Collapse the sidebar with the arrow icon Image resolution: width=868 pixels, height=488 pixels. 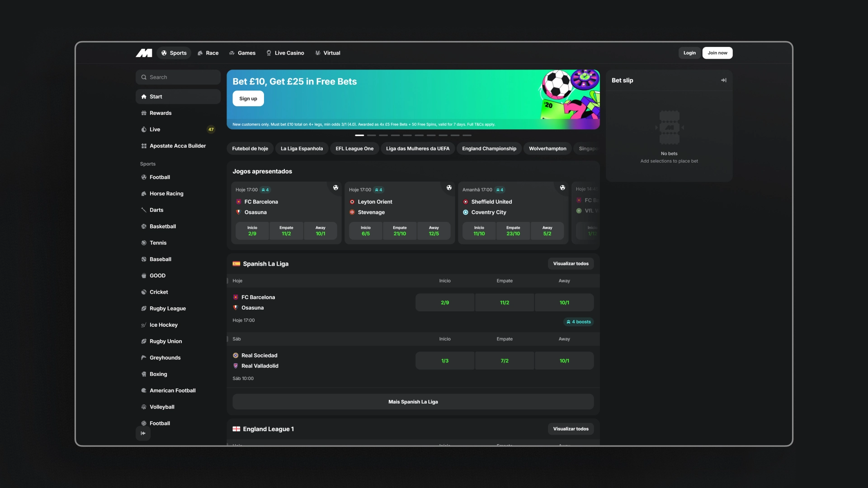(x=143, y=433)
